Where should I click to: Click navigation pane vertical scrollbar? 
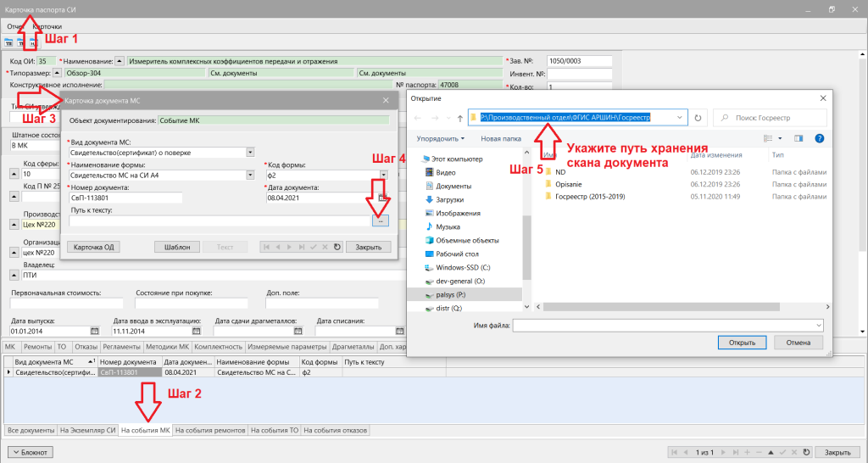pyautogui.click(x=526, y=248)
